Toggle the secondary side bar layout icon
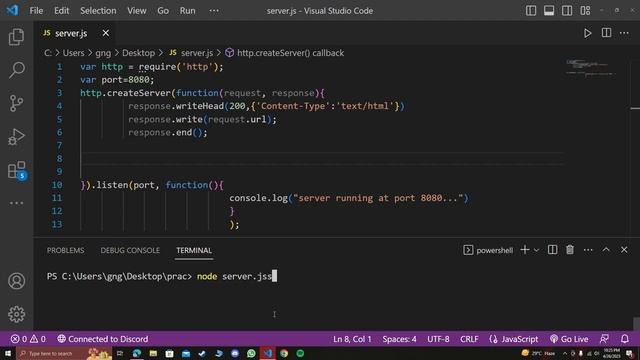The width and height of the screenshot is (640, 360). pos(567,11)
